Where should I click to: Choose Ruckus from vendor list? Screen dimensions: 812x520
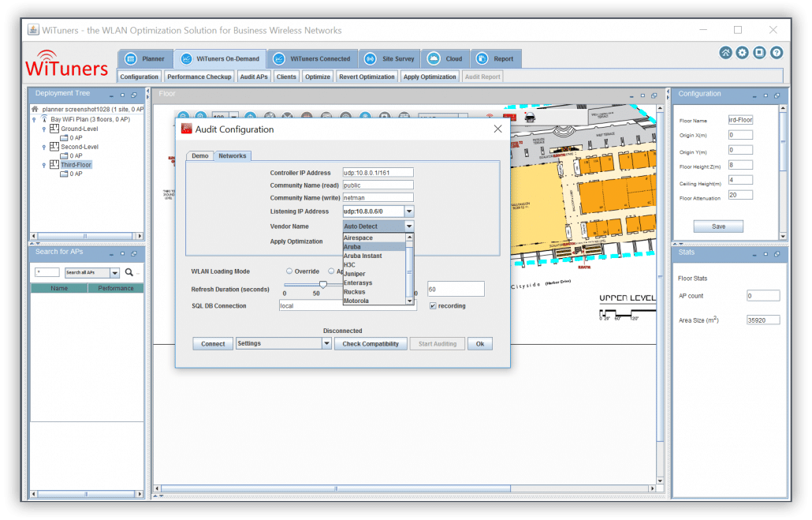tap(374, 292)
